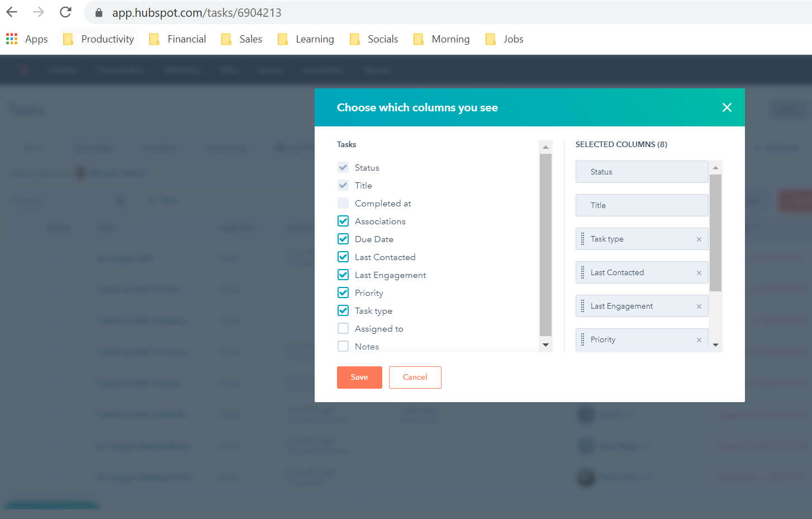Remove Task type from selected columns
Screen dimensions: 812x519
pyautogui.click(x=699, y=239)
